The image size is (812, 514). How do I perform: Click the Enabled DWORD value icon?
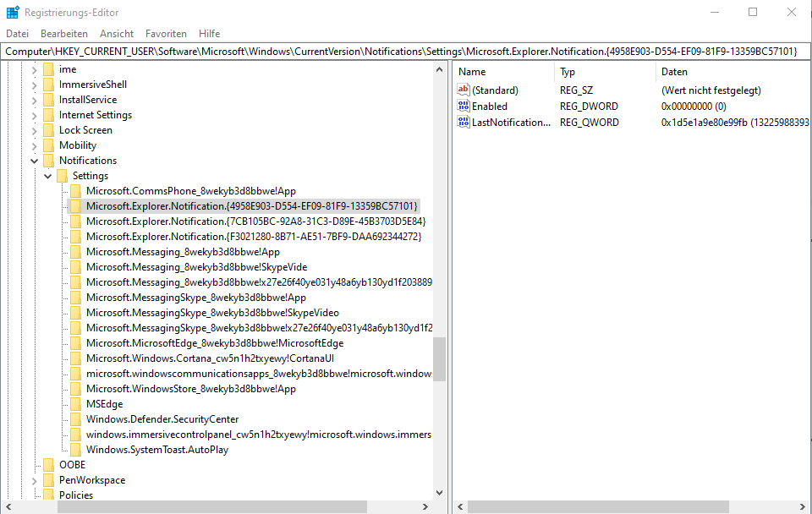(x=464, y=107)
